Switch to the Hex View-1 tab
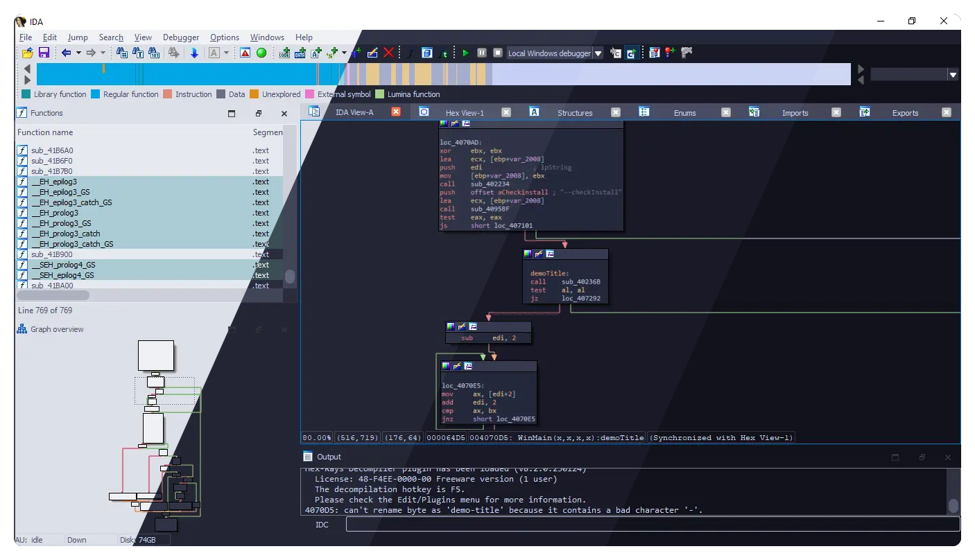 click(x=464, y=112)
